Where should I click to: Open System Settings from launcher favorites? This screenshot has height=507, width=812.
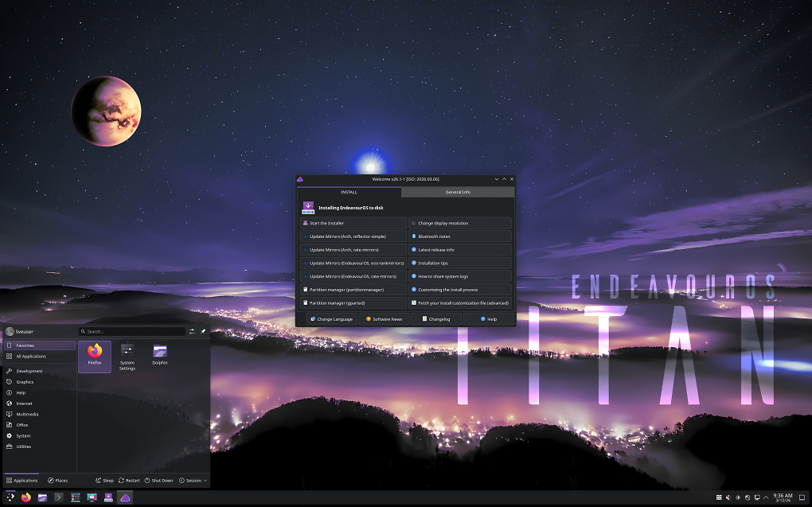point(127,357)
